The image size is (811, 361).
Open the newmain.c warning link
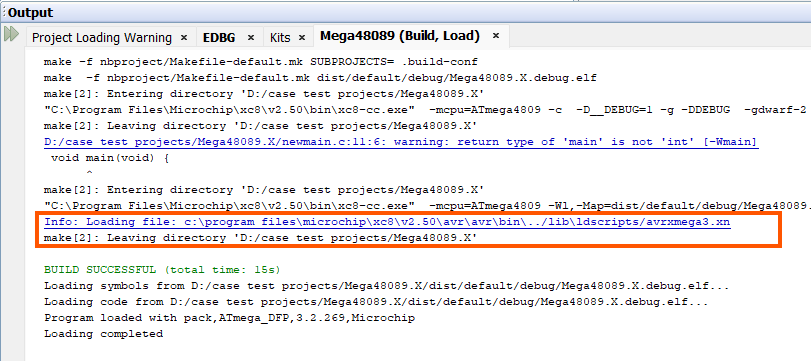tap(401, 142)
